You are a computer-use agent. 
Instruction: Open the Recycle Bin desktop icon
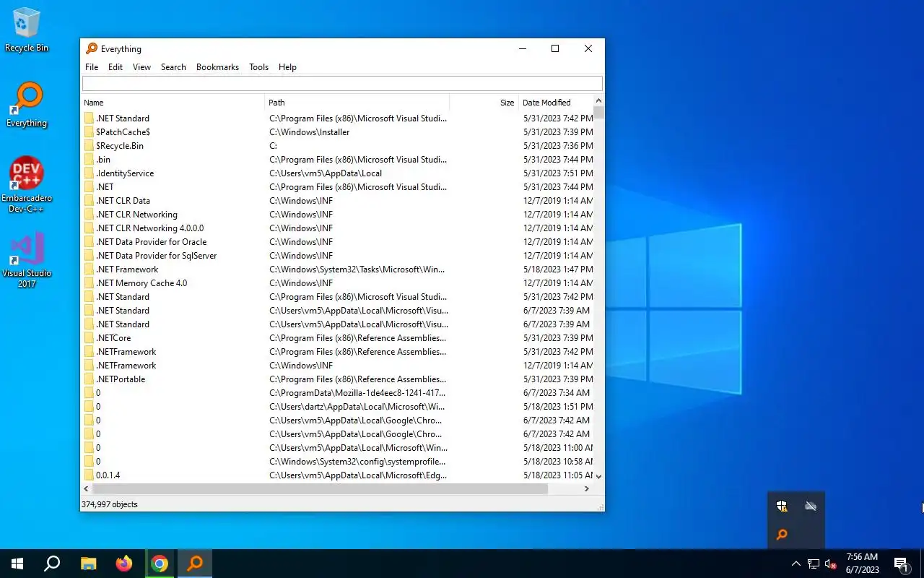coord(27,30)
